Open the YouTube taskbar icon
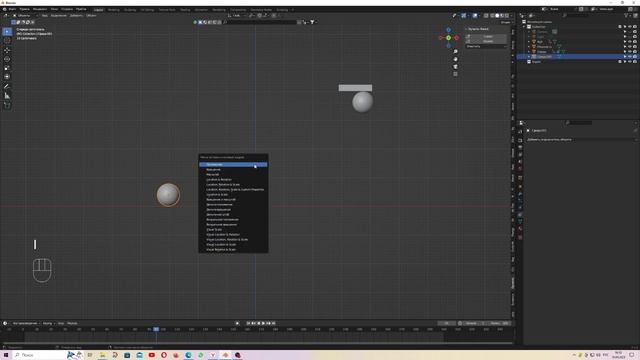Image resolution: width=640 pixels, height=360 pixels. click(x=151, y=355)
